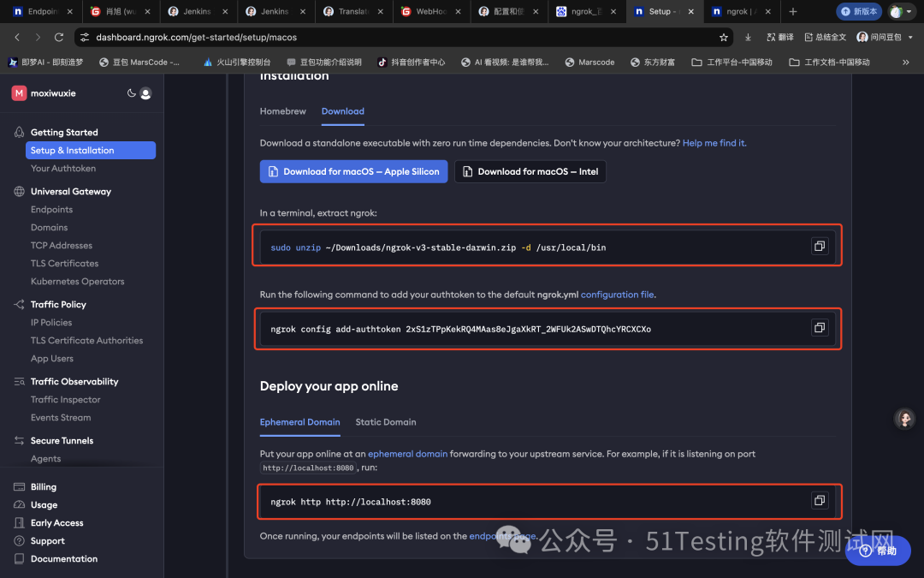
Task: Open a new browser tab
Action: [792, 11]
